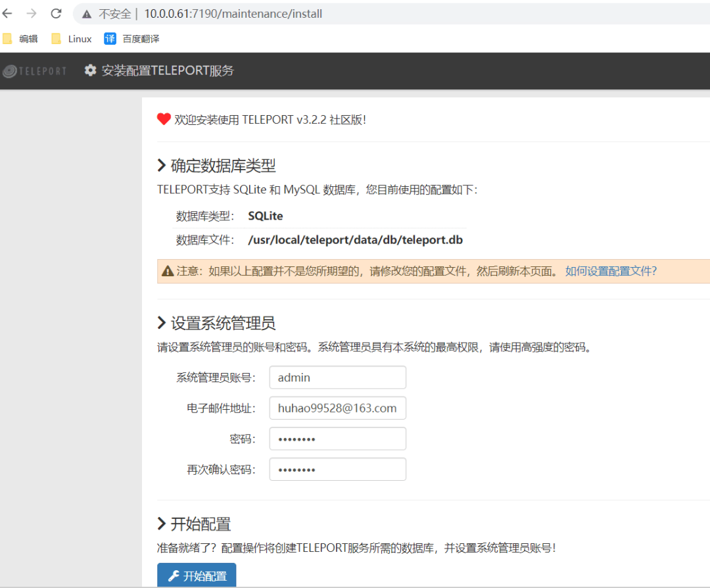Open the 如何设置配置文件 help link
Image resolution: width=710 pixels, height=588 pixels.
click(610, 271)
